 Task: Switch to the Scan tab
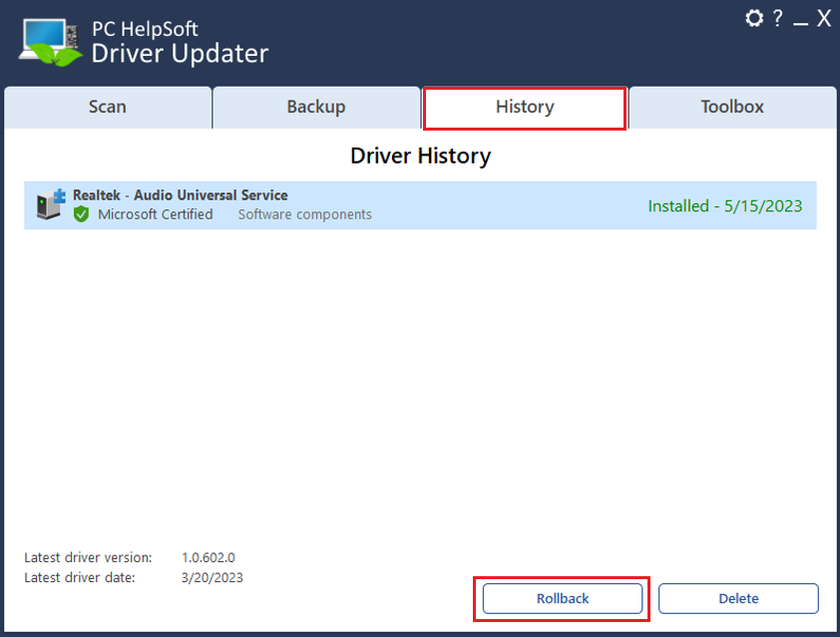point(108,107)
